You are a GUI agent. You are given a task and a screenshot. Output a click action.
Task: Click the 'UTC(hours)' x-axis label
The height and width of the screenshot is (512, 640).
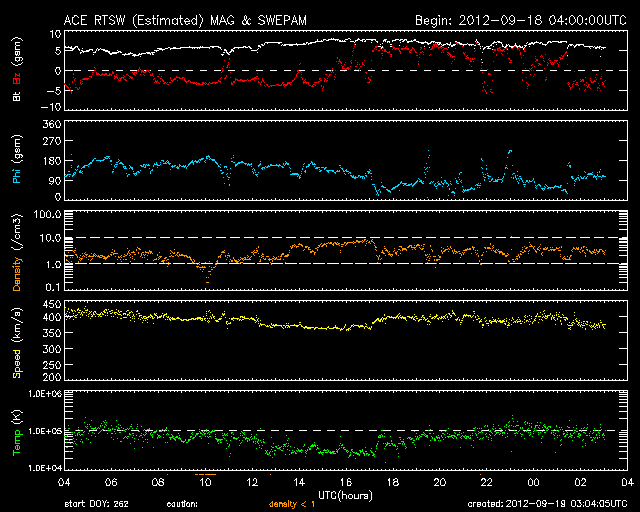(x=345, y=496)
